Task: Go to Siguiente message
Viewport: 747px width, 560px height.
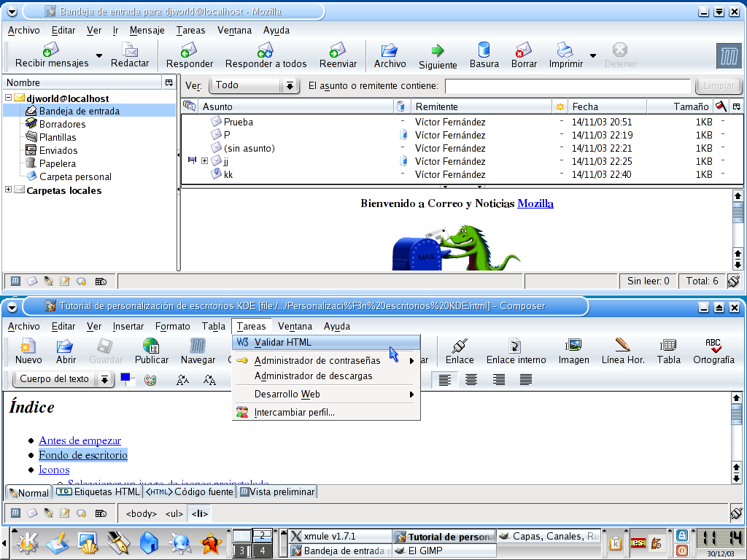Action: point(438,56)
